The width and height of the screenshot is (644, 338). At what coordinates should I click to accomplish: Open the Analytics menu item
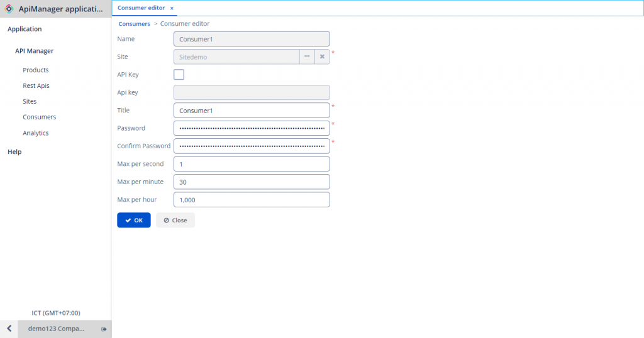click(x=36, y=133)
